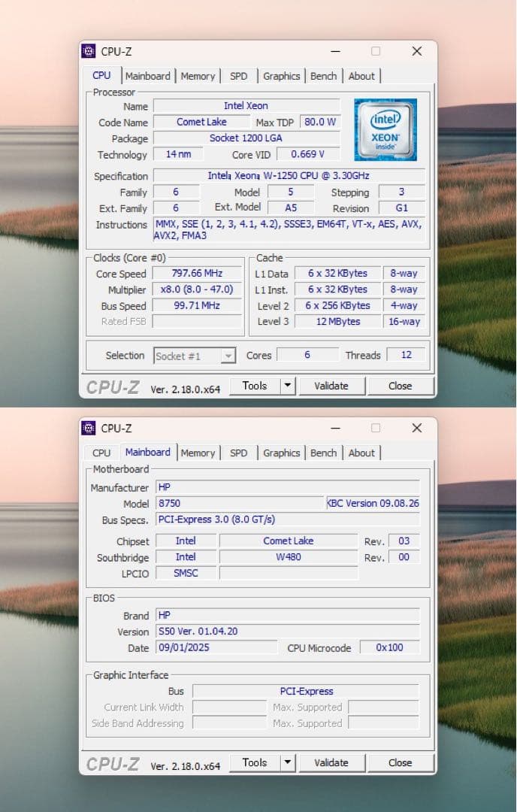Viewport: 517px width, 812px height.
Task: Click the Instructions list text field
Action: tap(289, 230)
